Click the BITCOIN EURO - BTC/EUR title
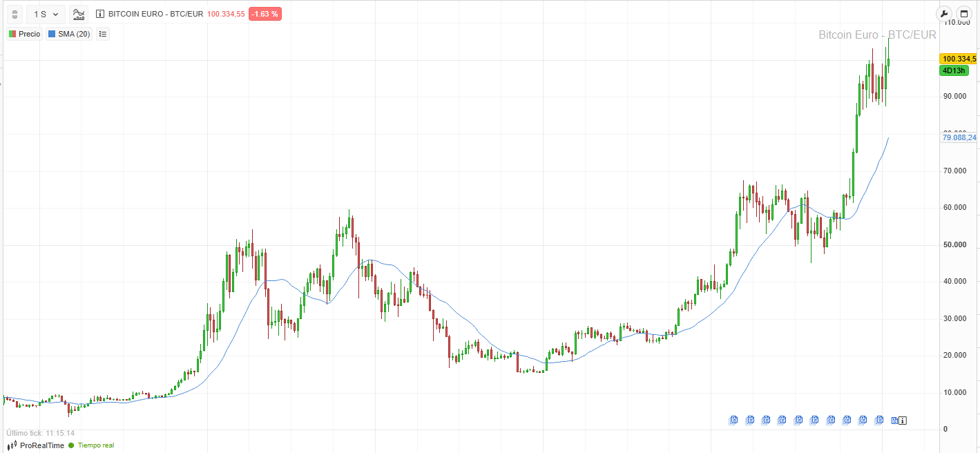This screenshot has height=453, width=980. click(155, 14)
